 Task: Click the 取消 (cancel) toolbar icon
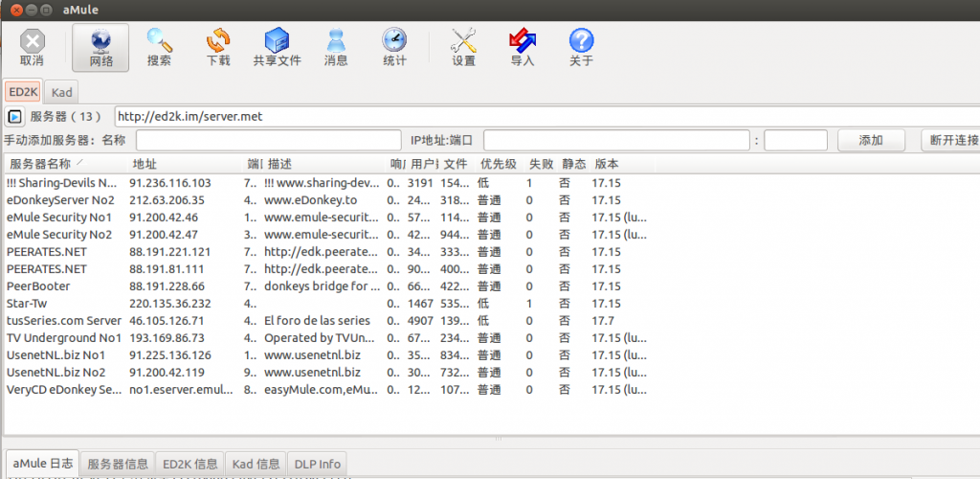pyautogui.click(x=32, y=48)
